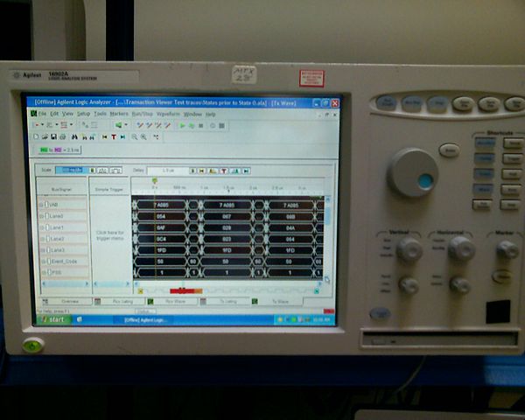525x420 pixels.
Task: Click the Print icon in toolbar
Action: click(63, 136)
